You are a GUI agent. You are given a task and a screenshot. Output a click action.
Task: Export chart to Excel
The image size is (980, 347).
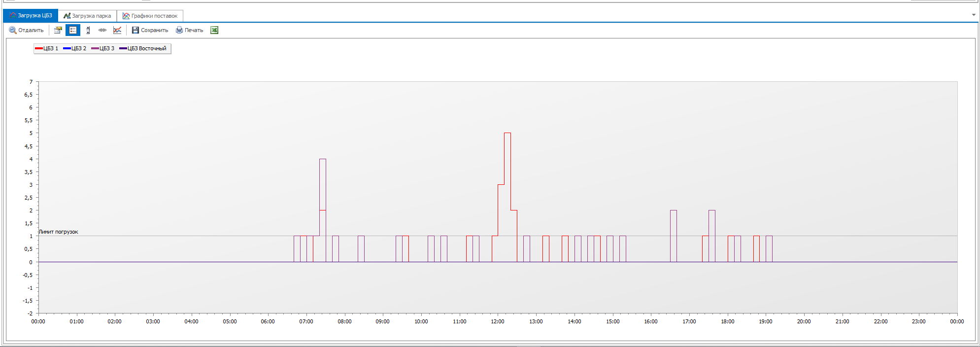tap(214, 31)
